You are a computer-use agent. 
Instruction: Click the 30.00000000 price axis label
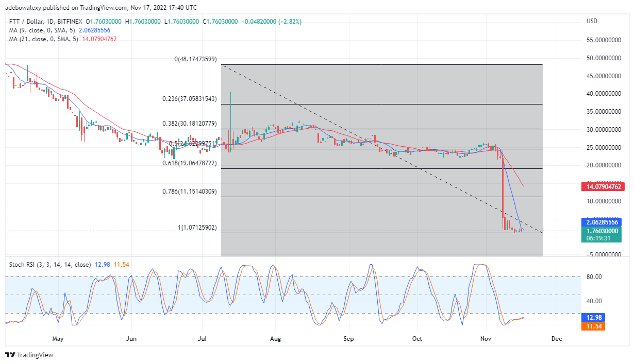click(x=604, y=129)
